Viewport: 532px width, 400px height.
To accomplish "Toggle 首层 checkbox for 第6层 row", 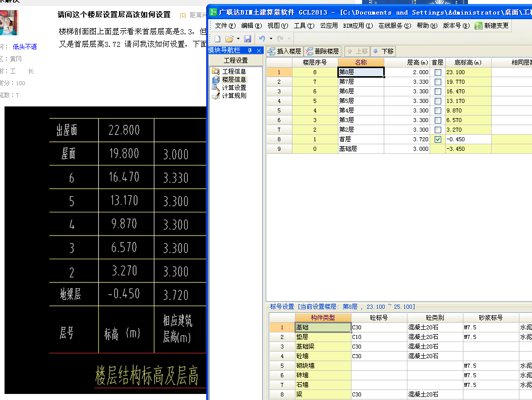I will click(x=438, y=91).
